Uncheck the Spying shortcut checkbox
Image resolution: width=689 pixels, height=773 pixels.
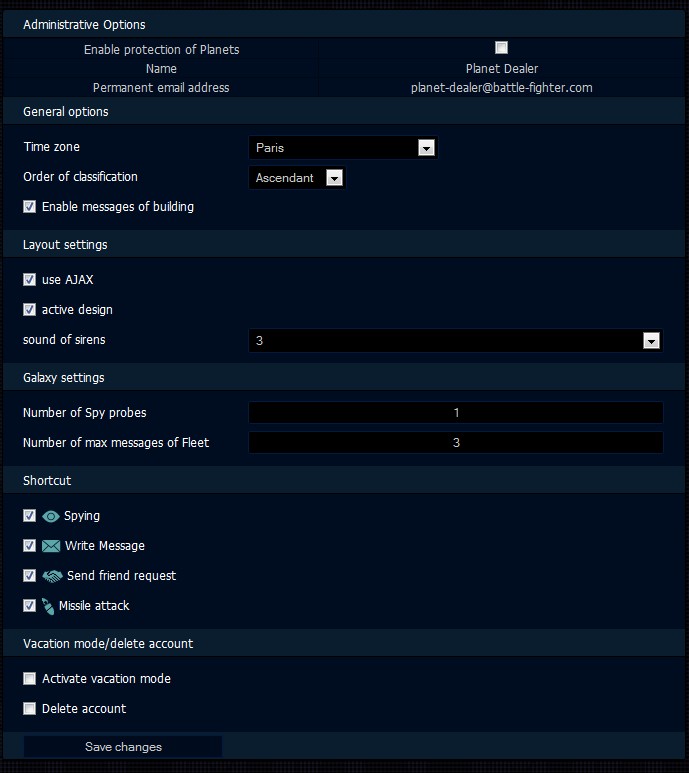pos(29,516)
